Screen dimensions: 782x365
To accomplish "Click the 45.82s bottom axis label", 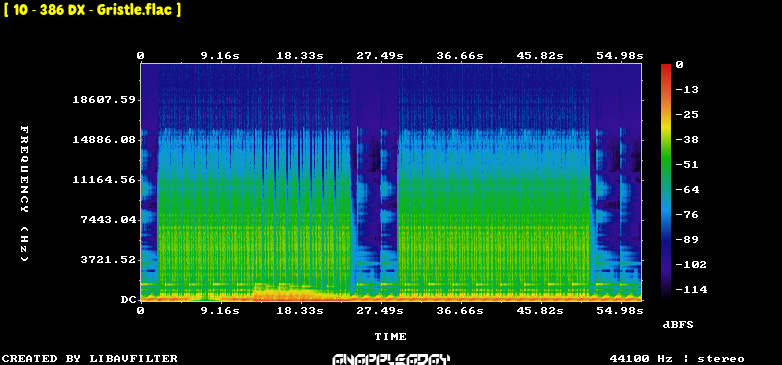I will point(540,311).
